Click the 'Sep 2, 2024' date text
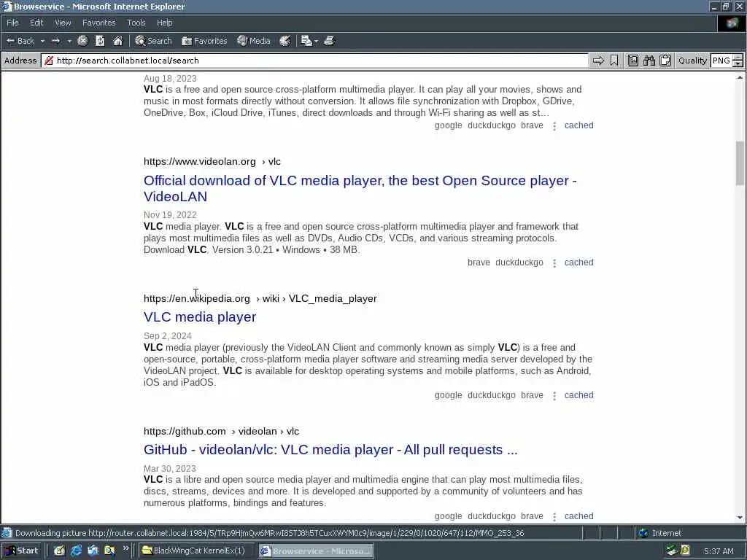Image resolution: width=747 pixels, height=560 pixels. [x=167, y=336]
